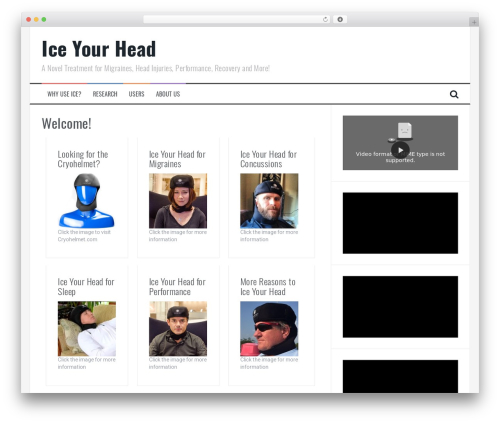Click the Sleep photo of person lying down
The height and width of the screenshot is (423, 500).
click(x=87, y=329)
